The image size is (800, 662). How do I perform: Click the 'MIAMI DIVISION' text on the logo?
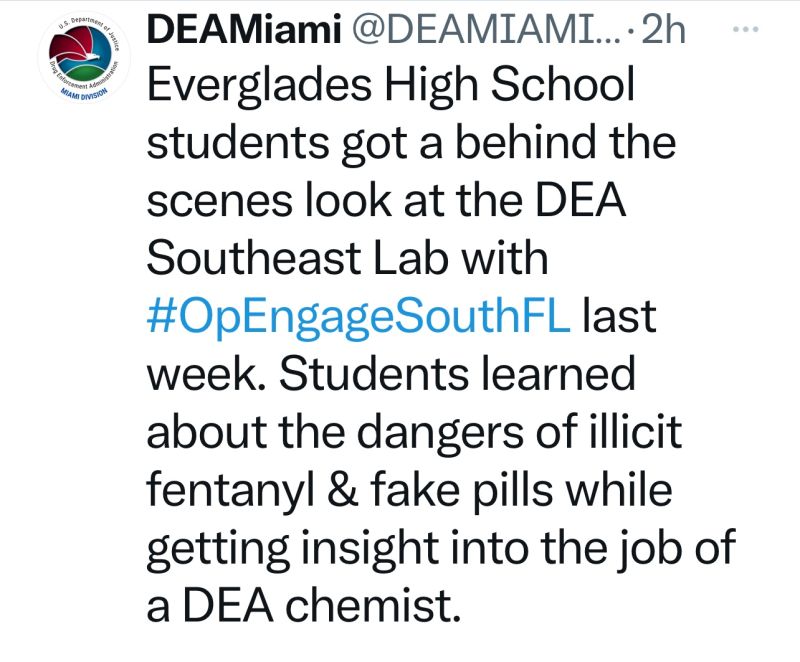(x=84, y=93)
